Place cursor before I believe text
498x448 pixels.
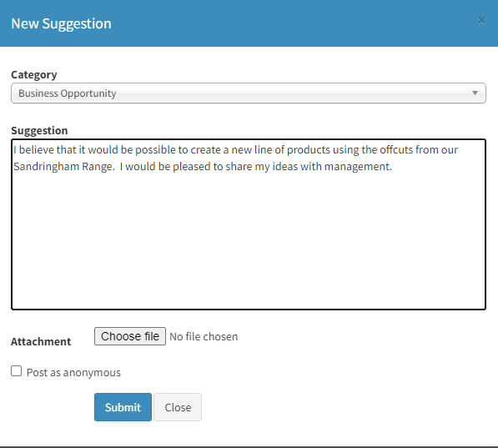pos(13,150)
